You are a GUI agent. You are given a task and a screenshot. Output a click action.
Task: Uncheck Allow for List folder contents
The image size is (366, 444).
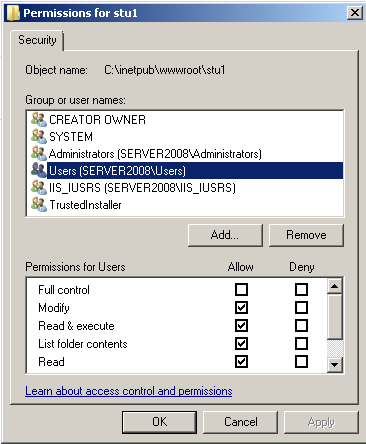click(x=241, y=343)
